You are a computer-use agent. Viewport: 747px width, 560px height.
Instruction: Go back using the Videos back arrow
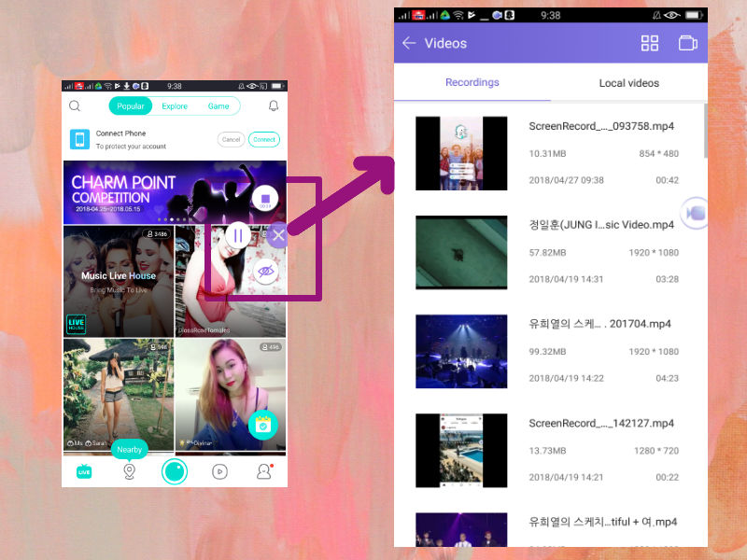click(409, 43)
